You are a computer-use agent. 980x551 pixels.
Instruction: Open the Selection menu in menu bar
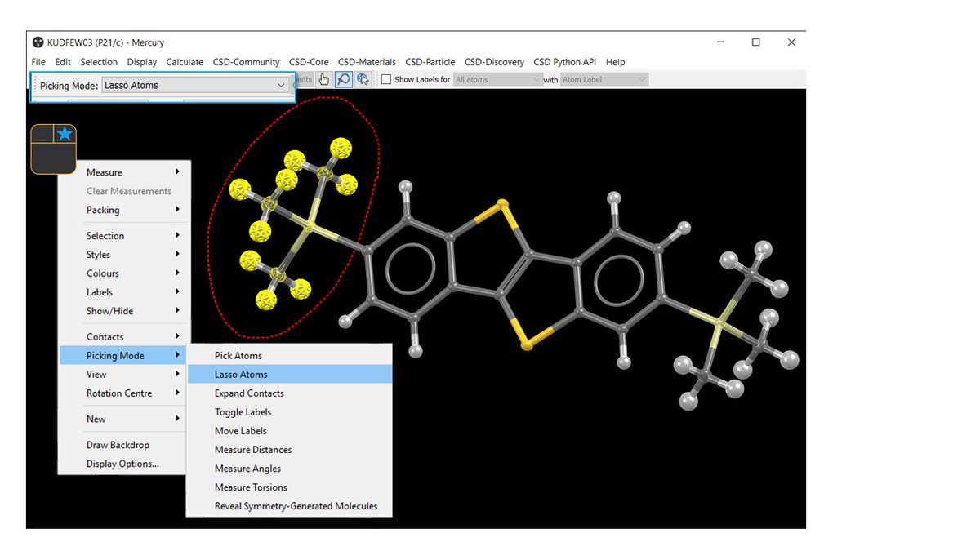[99, 62]
